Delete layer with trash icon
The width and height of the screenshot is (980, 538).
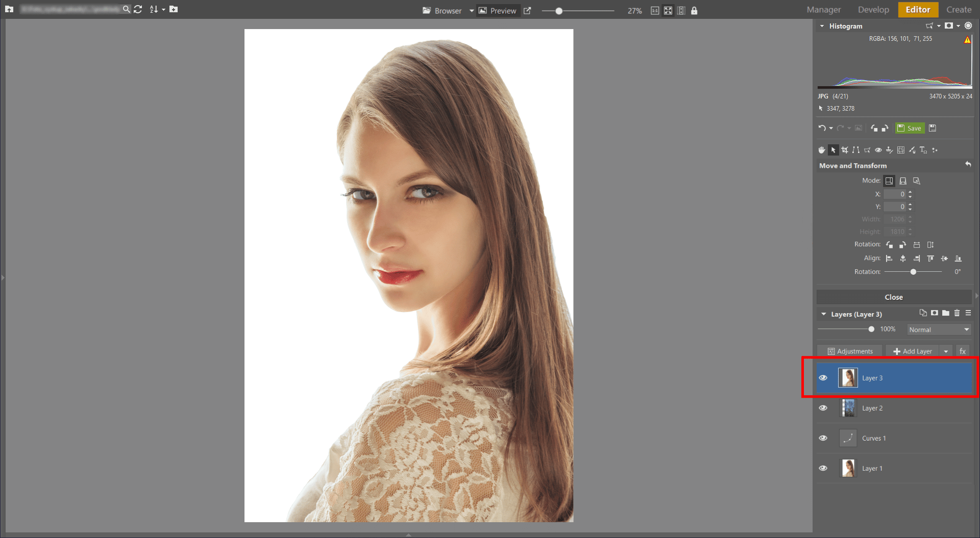click(957, 313)
